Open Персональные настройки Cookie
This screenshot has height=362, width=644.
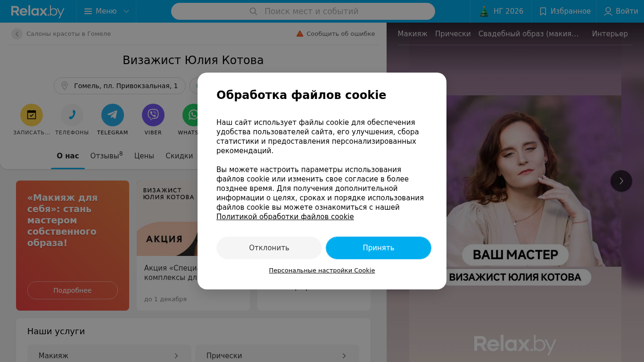tap(322, 271)
